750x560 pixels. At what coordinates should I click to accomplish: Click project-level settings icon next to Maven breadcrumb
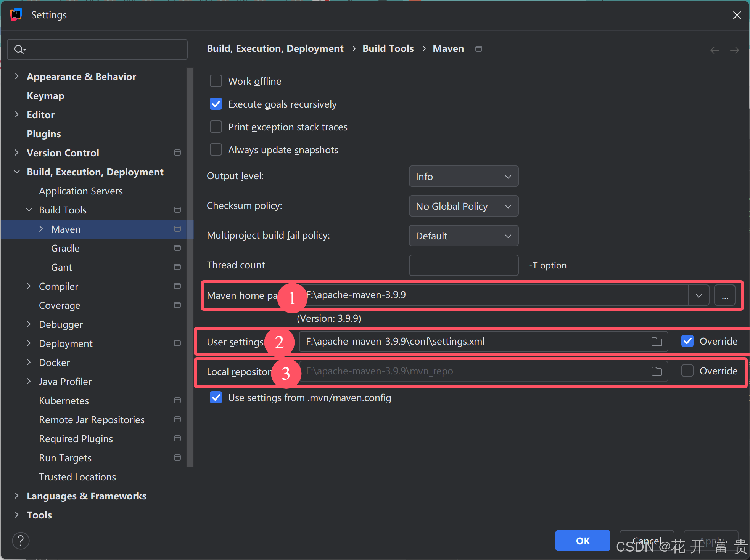coord(479,49)
